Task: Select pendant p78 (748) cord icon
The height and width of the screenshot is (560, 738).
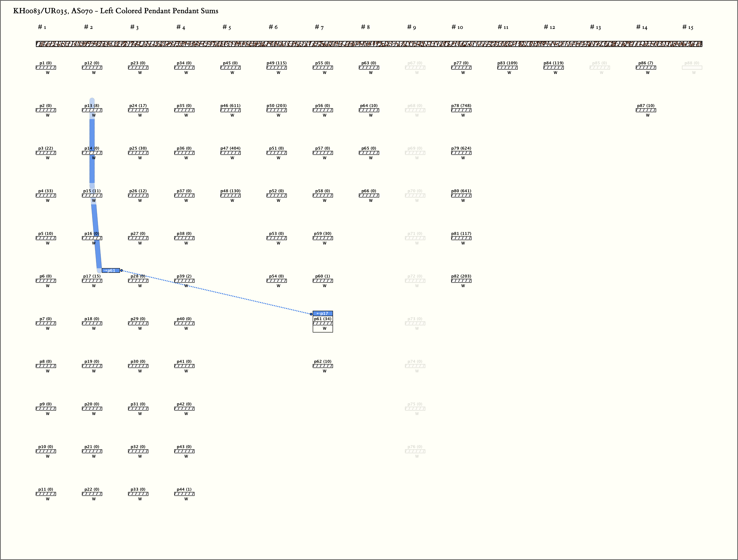Action: 461,110
